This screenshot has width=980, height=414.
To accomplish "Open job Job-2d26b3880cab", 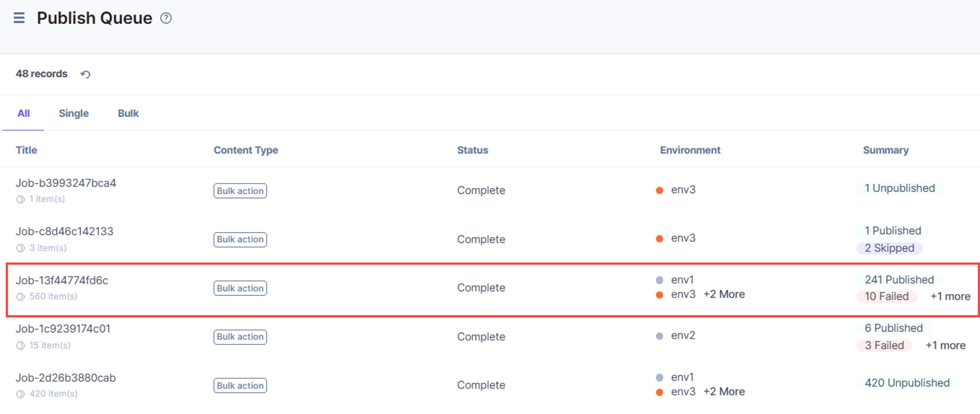I will 65,378.
